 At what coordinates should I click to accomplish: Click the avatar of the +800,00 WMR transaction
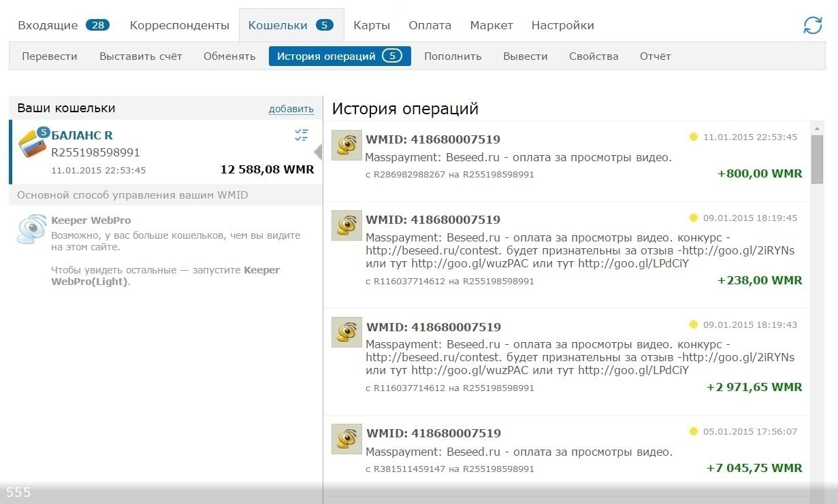click(347, 145)
